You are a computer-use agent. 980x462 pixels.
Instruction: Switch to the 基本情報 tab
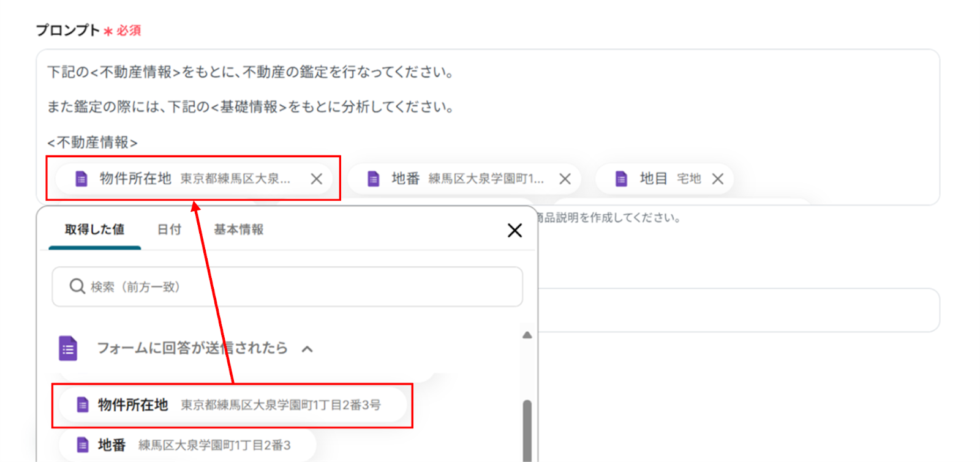[x=238, y=229]
